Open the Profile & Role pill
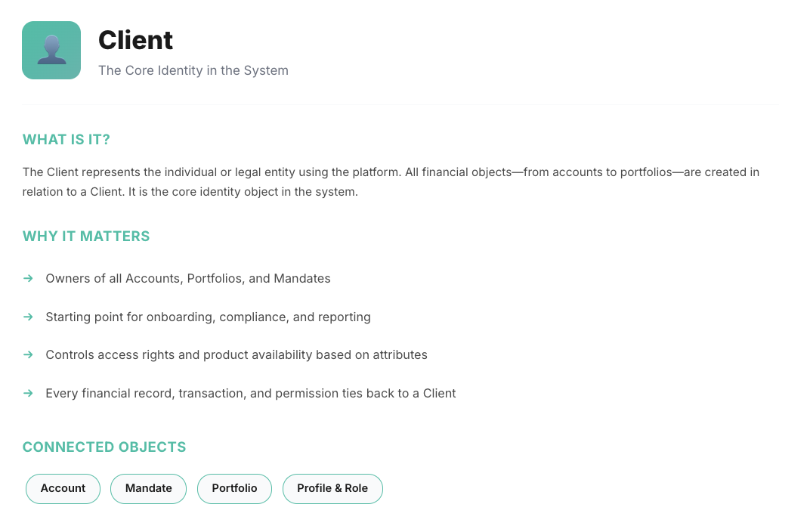The image size is (810, 532). [x=332, y=488]
